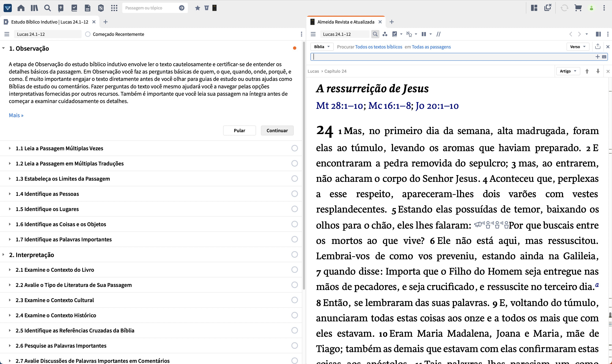Viewport: 612px width, 364px height.
Task: Open Bible panel hamburger menu
Action: (313, 34)
